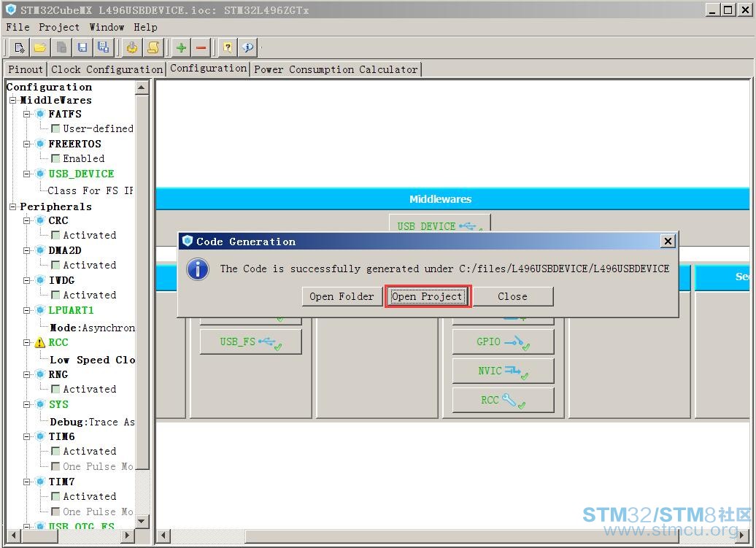Switch to the Clock Configuration tab
This screenshot has width=756, height=548.
pos(107,69)
